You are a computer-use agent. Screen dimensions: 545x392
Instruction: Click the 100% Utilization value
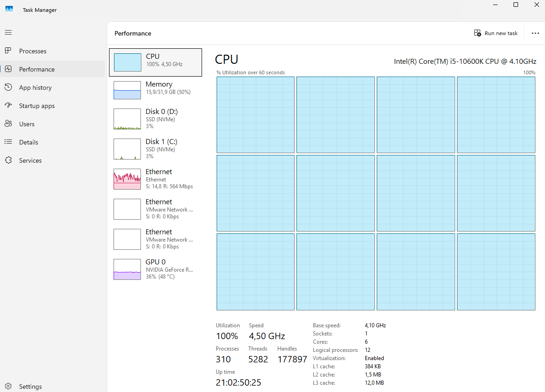[x=227, y=336]
